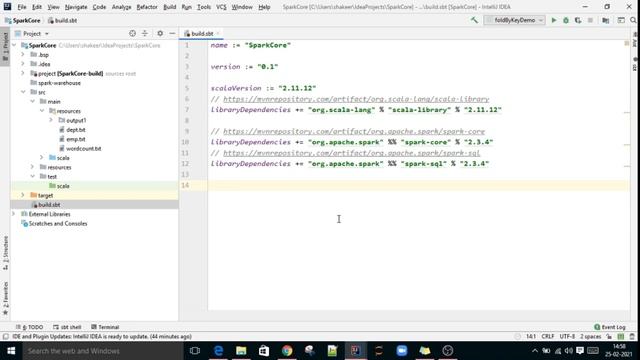Open the Build menu
Screen dimensions: 640x360
[x=169, y=7]
